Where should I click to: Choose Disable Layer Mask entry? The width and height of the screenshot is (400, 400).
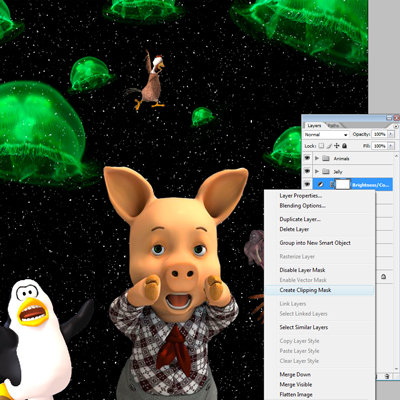(302, 270)
